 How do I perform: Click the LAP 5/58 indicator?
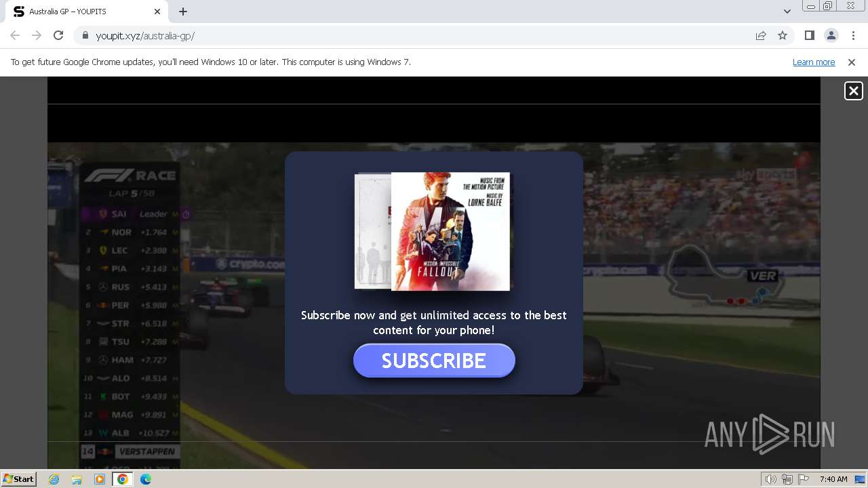pyautogui.click(x=132, y=193)
